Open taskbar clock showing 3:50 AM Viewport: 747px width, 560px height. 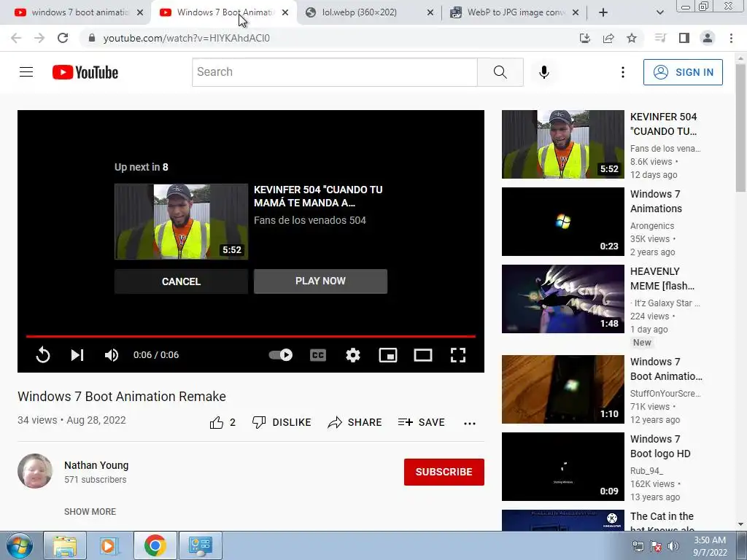click(710, 546)
